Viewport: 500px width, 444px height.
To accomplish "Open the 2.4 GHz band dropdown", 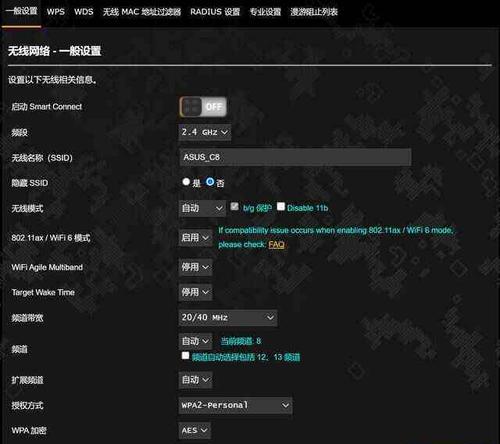I will (205, 132).
